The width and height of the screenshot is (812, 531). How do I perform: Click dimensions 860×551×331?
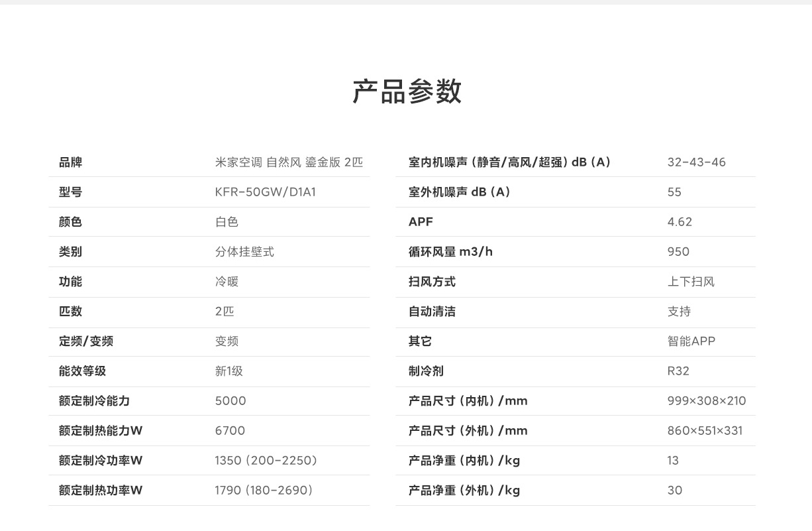pos(705,431)
